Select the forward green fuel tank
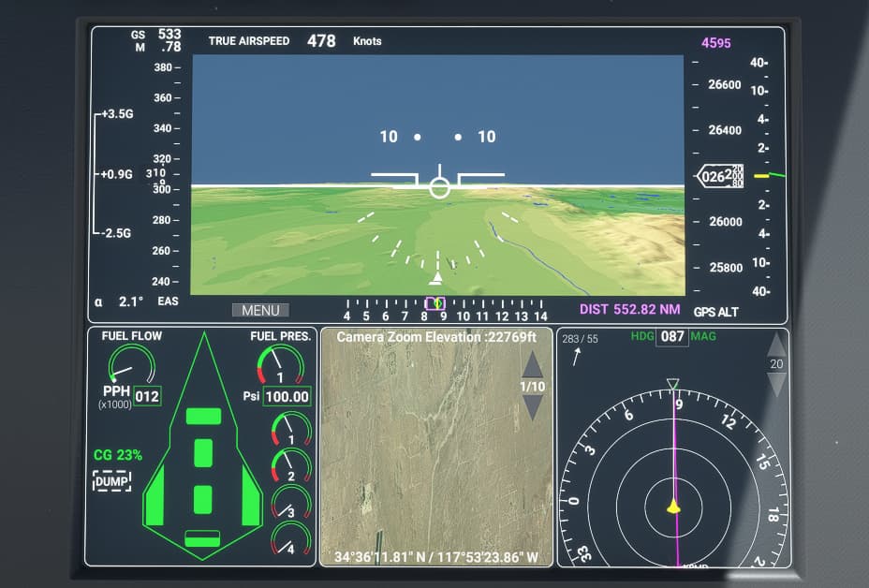Viewport: 869px width, 588px height. click(203, 416)
